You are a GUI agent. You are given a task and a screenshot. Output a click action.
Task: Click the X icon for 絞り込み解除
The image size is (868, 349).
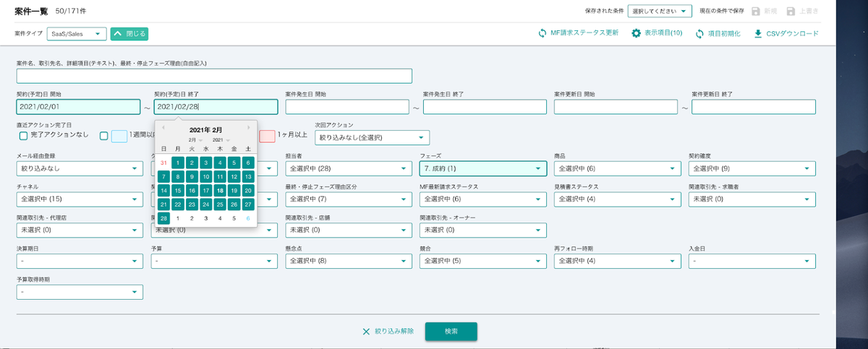[366, 332]
